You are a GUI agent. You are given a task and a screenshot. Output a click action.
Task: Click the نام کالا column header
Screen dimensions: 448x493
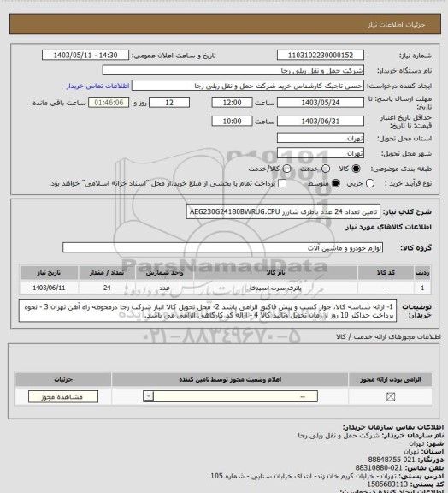276,272
